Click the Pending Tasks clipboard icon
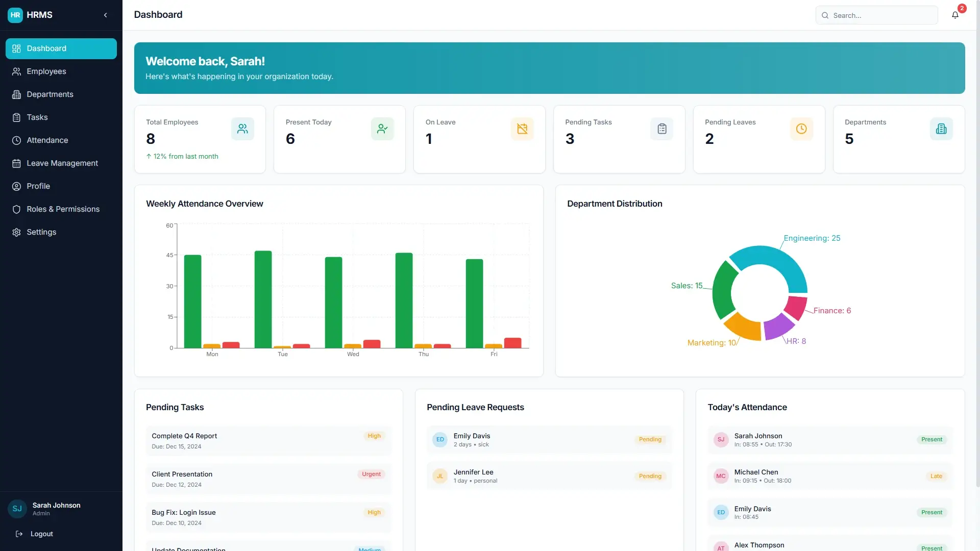 [662, 129]
